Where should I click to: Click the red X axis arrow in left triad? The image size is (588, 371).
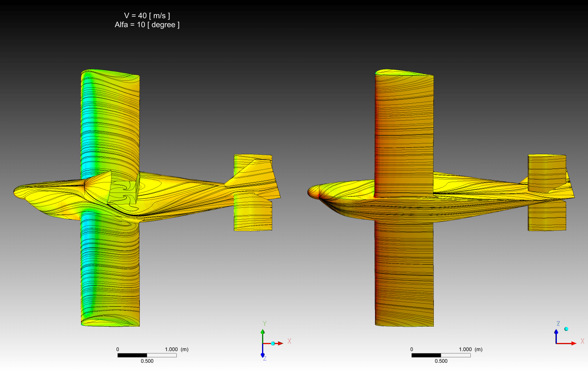[280, 343]
